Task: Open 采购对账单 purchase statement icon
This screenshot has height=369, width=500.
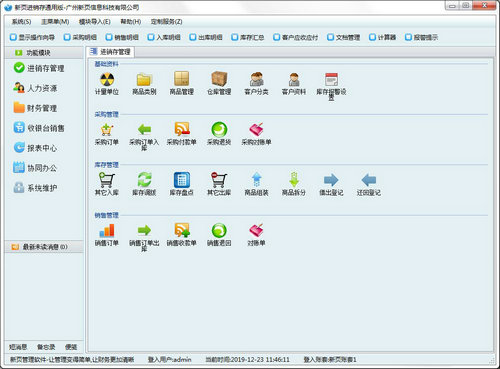Action: 256,134
